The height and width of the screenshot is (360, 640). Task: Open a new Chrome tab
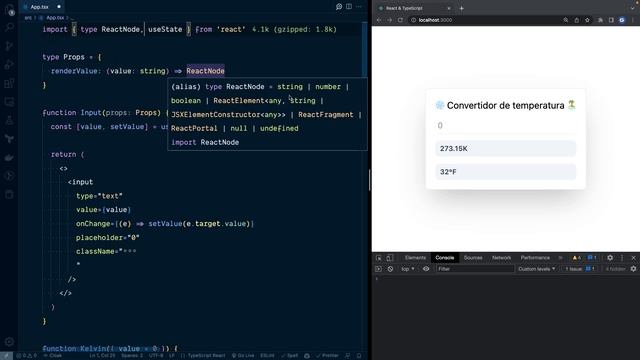[462, 8]
